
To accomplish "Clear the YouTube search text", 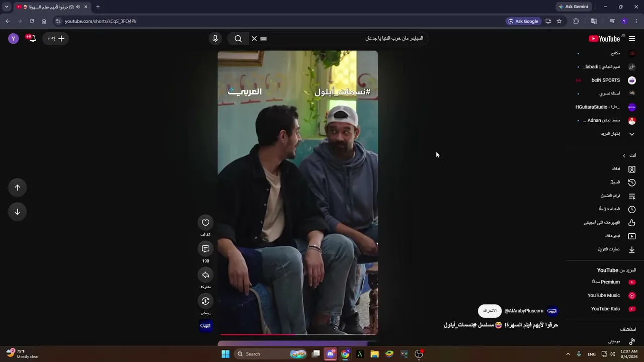I will (x=254, y=39).
